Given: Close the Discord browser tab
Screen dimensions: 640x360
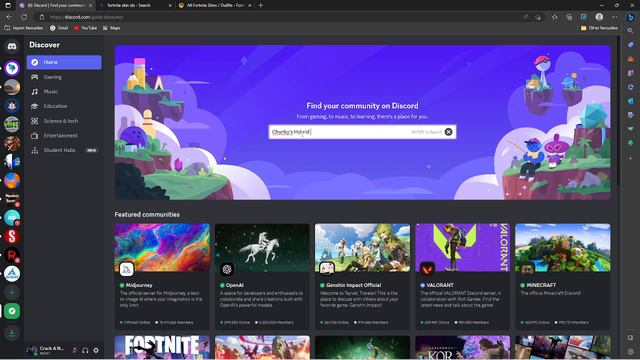Looking at the screenshot, I should (90, 5).
